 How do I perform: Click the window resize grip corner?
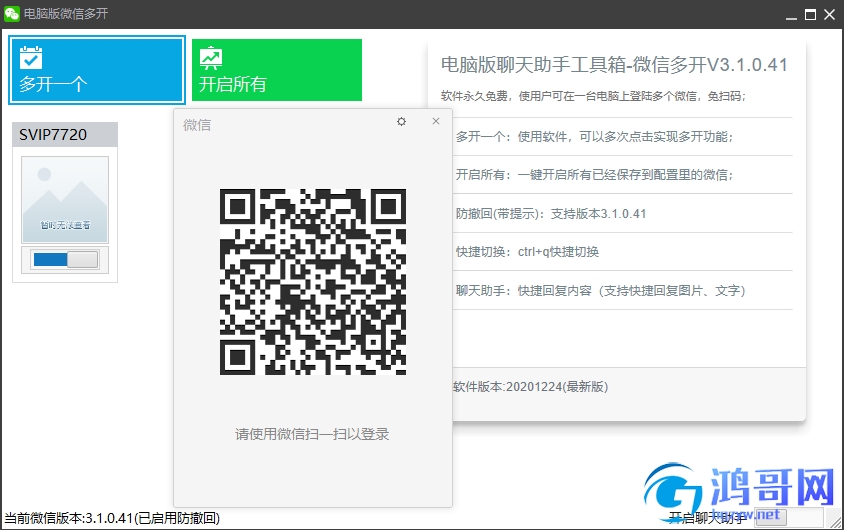click(835, 521)
